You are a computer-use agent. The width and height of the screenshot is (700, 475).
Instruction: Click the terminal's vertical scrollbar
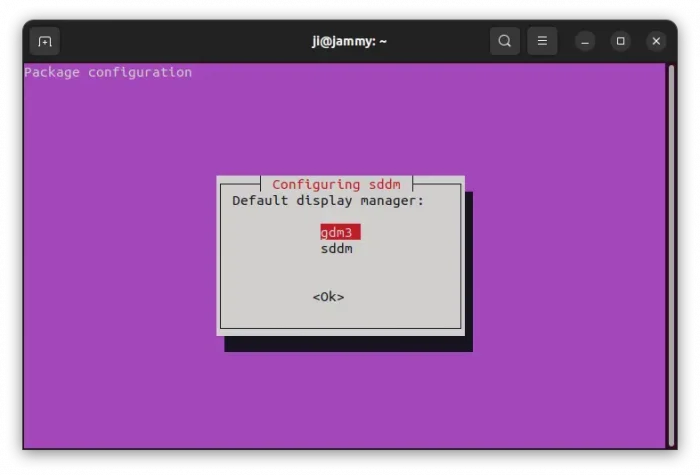pos(670,250)
